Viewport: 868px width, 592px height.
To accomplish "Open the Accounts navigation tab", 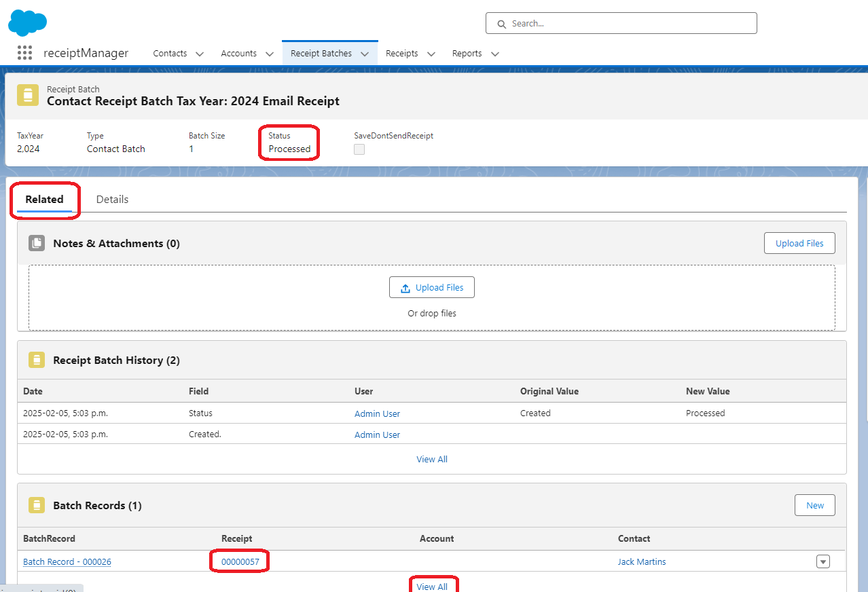I will 238,53.
